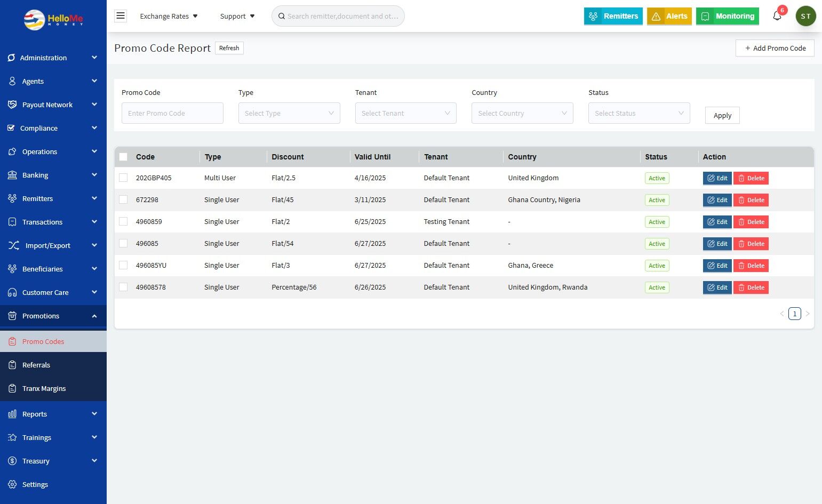Click Add Promo Code button

[775, 48]
